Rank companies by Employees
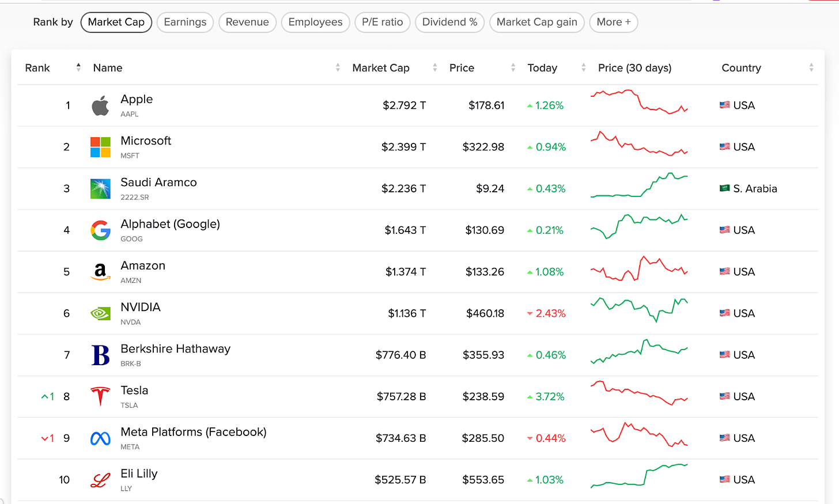Screen dimensions: 839x504 pos(315,22)
